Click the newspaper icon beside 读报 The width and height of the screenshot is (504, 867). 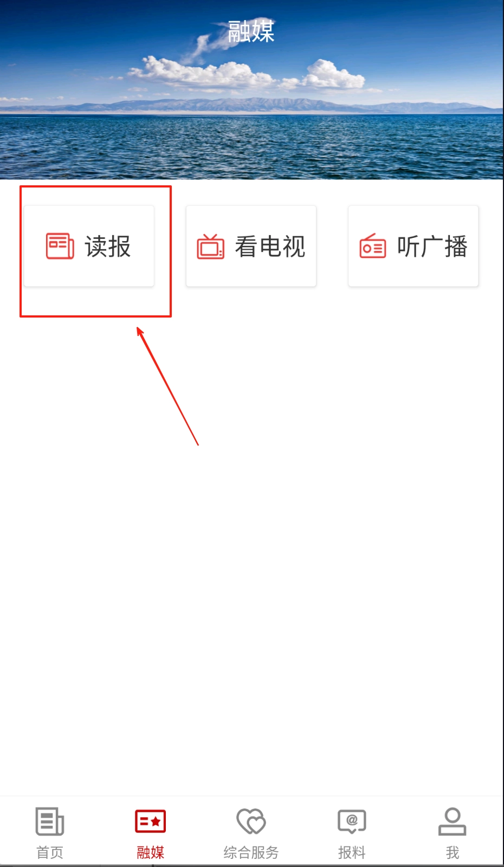click(x=60, y=246)
